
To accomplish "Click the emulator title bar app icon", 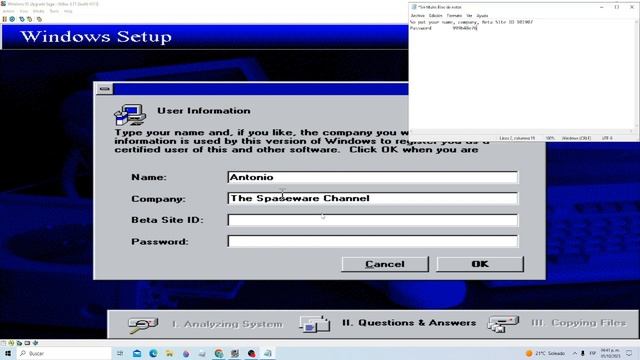I will pos(4,4).
